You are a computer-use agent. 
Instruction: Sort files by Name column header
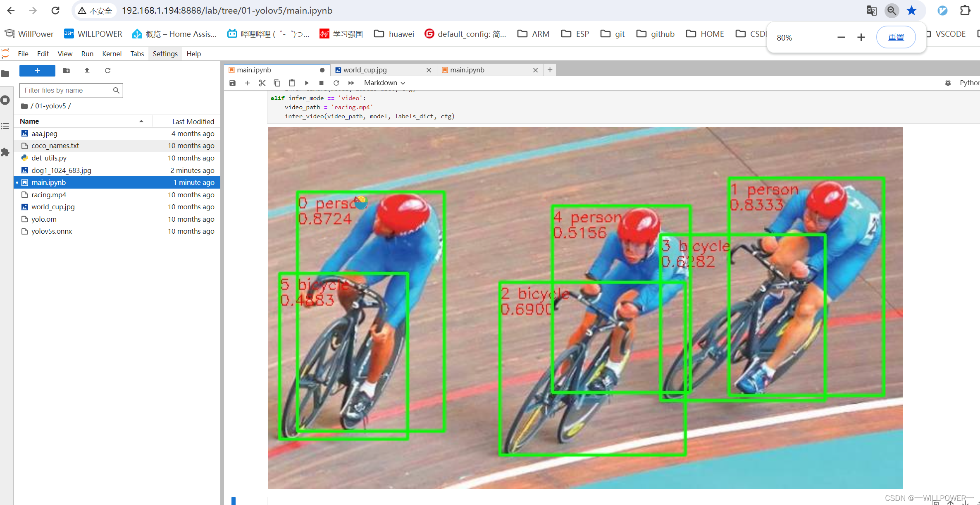tap(83, 121)
